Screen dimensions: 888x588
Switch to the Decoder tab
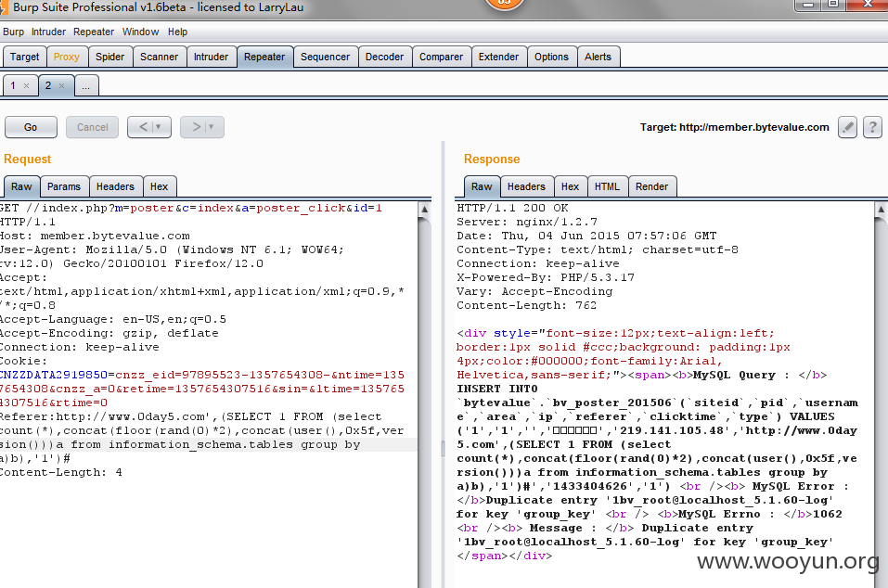384,57
